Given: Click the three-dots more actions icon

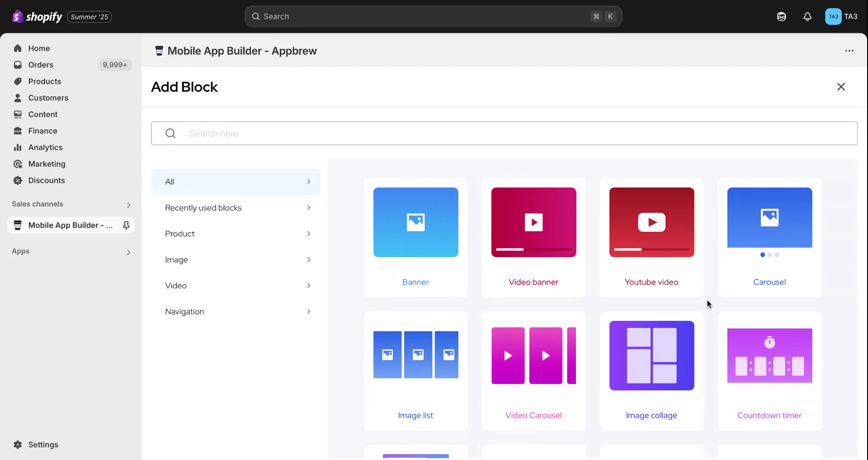Looking at the screenshot, I should coord(849,51).
